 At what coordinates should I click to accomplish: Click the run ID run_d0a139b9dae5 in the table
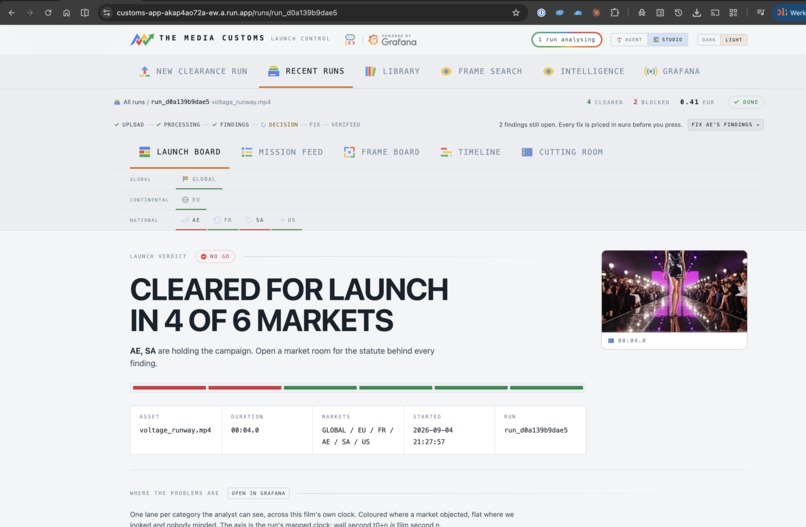click(x=536, y=430)
